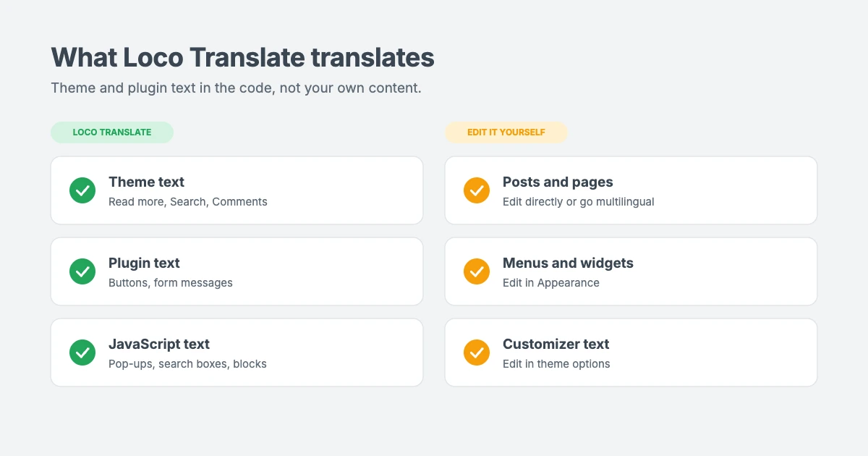Click the green check icon beside JavaScript text
The height and width of the screenshot is (456, 868).
point(82,352)
